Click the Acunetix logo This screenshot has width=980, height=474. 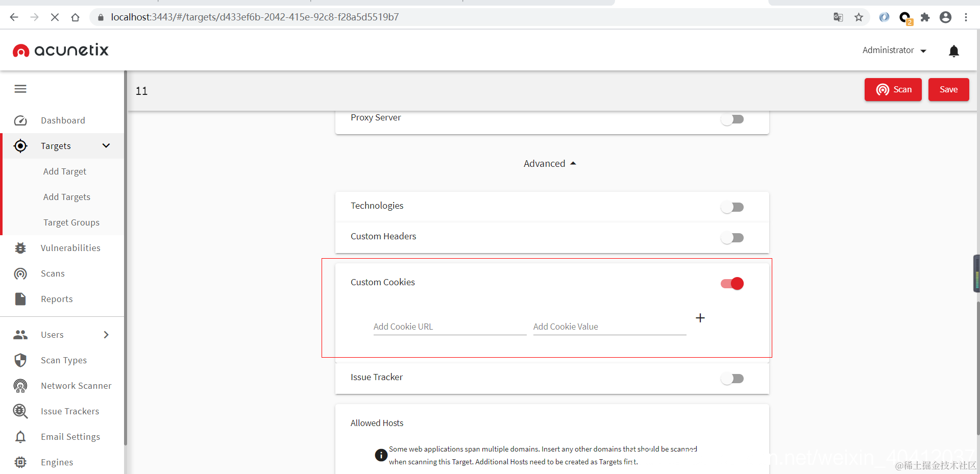tap(61, 50)
